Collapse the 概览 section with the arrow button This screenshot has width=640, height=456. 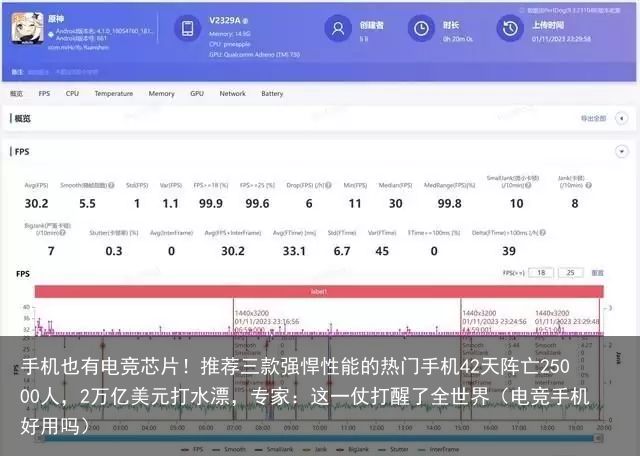pos(622,118)
